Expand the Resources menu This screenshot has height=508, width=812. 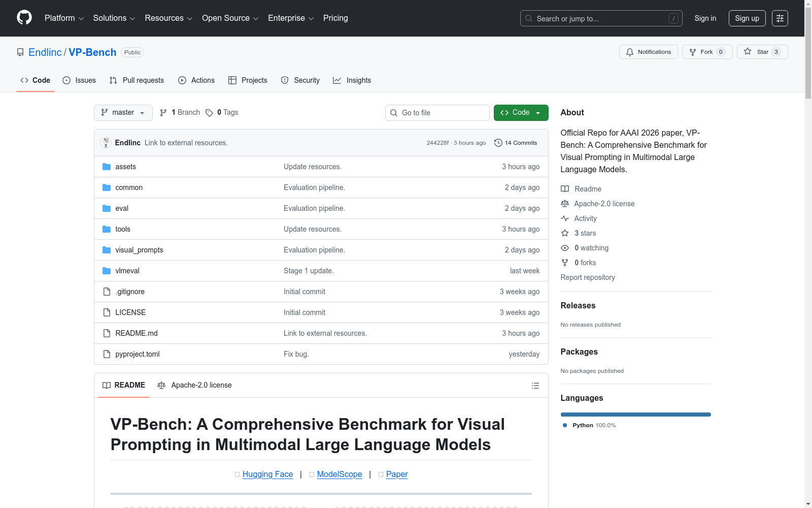click(x=168, y=18)
